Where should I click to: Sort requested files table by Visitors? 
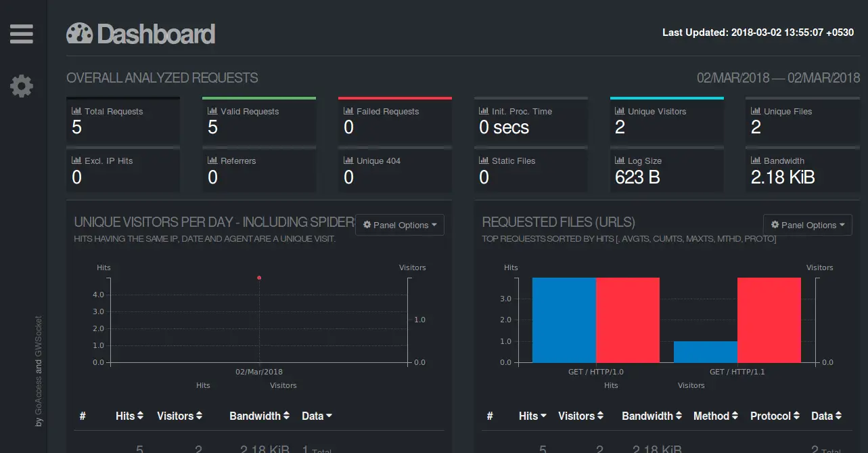pos(580,416)
